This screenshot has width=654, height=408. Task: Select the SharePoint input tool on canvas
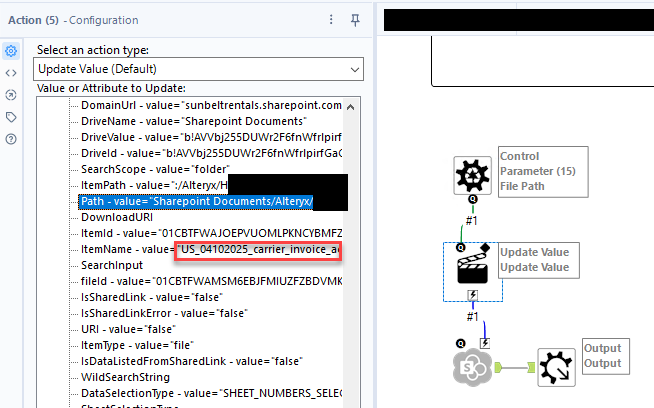point(473,367)
